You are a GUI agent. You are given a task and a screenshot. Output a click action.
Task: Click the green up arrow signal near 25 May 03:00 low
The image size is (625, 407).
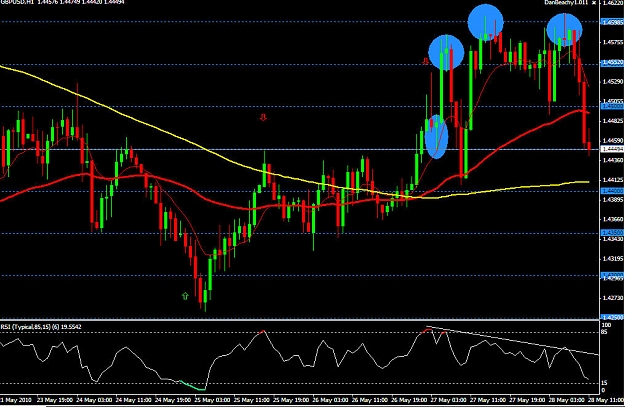coord(185,296)
